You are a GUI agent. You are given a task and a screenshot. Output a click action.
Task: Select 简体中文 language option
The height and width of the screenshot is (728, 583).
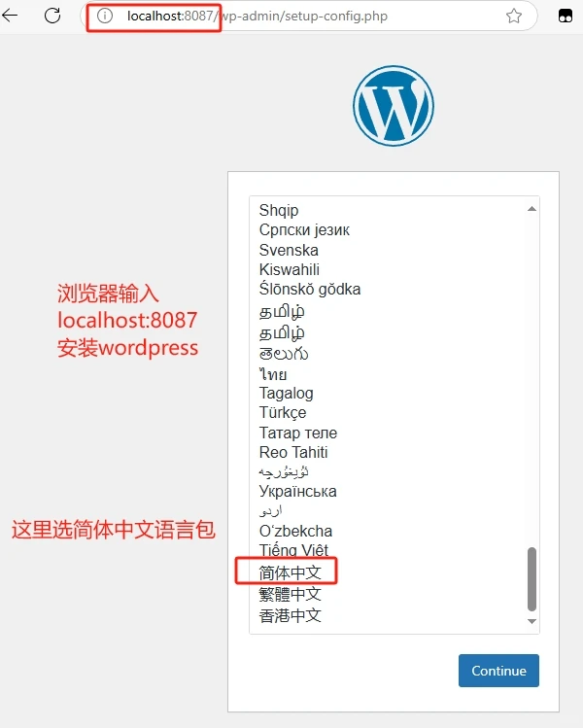290,572
